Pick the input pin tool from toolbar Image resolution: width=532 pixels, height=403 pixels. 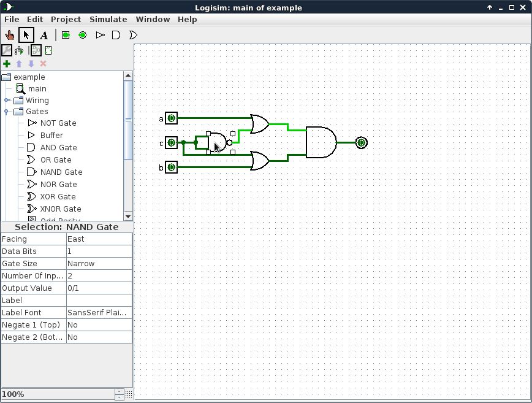[65, 35]
